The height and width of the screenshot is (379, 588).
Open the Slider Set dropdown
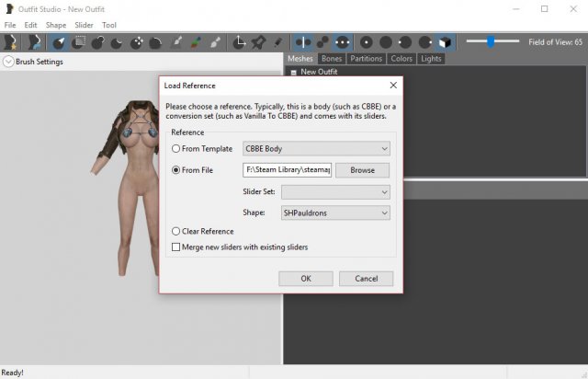pyautogui.click(x=334, y=191)
